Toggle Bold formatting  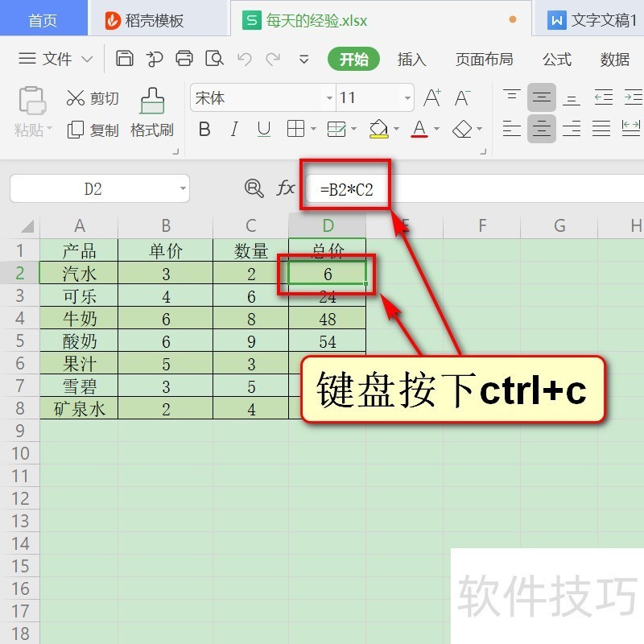tap(204, 129)
